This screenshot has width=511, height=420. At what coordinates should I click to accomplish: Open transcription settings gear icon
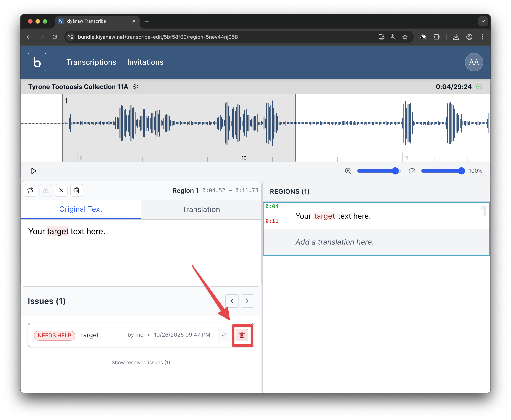tap(135, 87)
